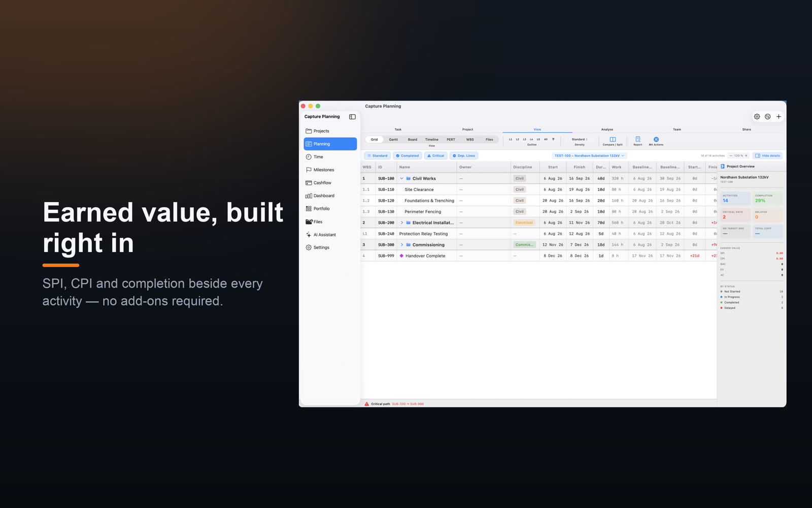
Task: Sort by the Discipline column header
Action: [525, 167]
